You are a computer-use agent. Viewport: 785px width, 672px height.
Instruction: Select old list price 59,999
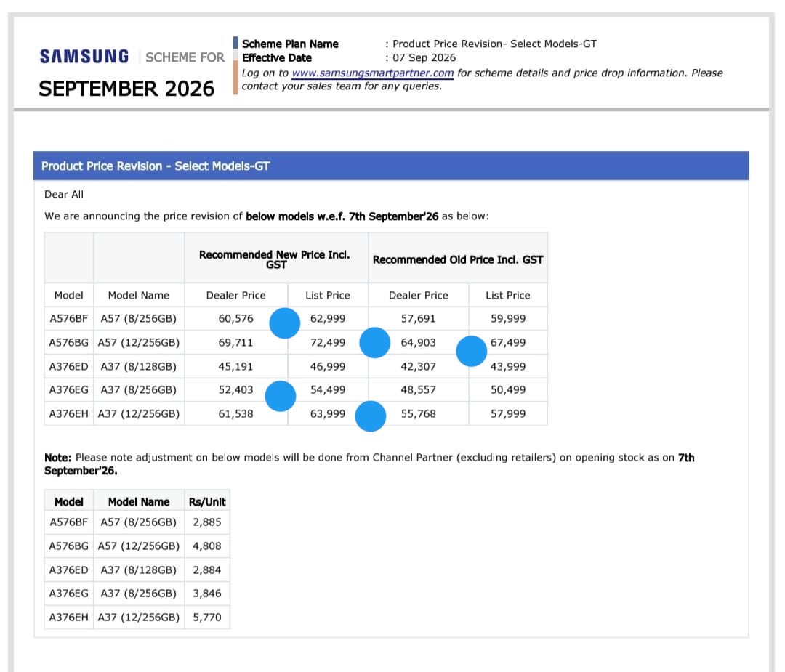507,319
